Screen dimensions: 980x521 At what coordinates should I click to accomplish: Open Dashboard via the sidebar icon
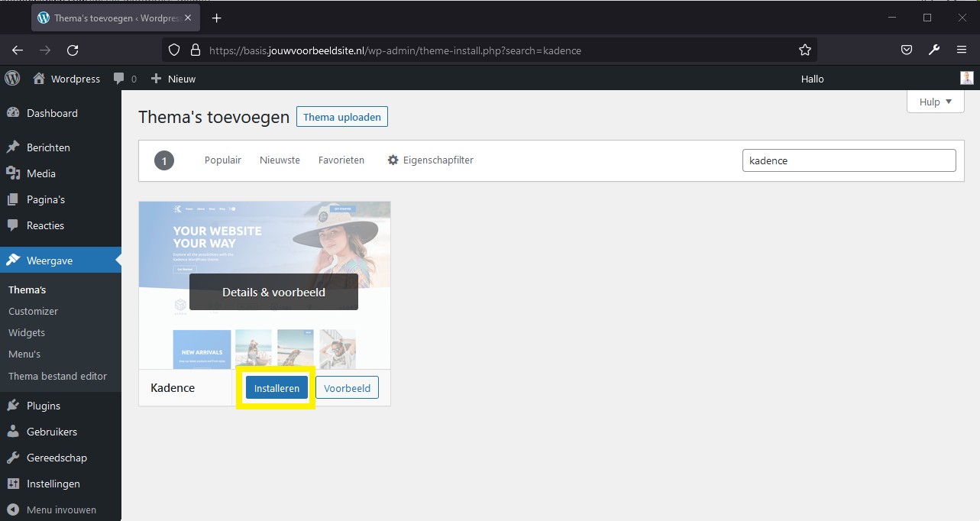15,112
